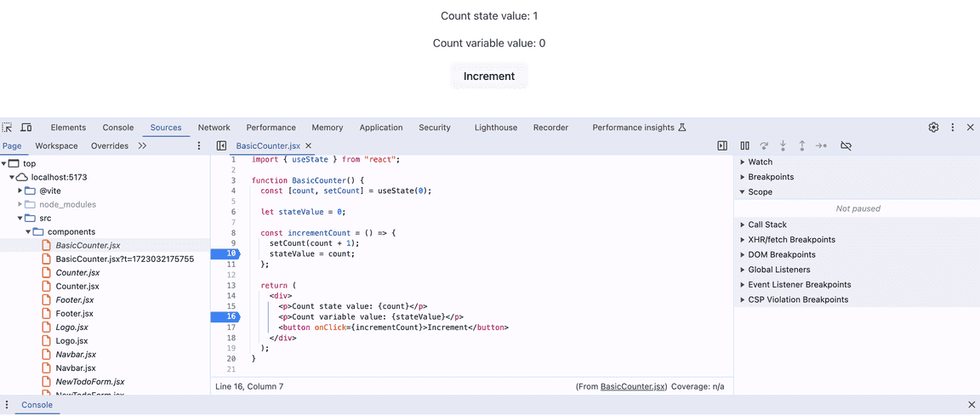
Task: Click the Step debugger icon
Action: pos(821,145)
